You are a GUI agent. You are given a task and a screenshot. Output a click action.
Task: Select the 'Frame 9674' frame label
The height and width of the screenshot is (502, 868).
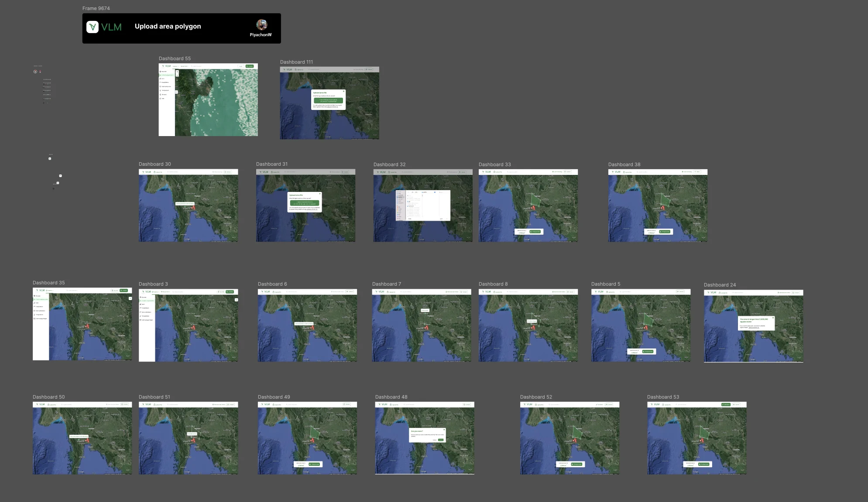click(x=96, y=8)
